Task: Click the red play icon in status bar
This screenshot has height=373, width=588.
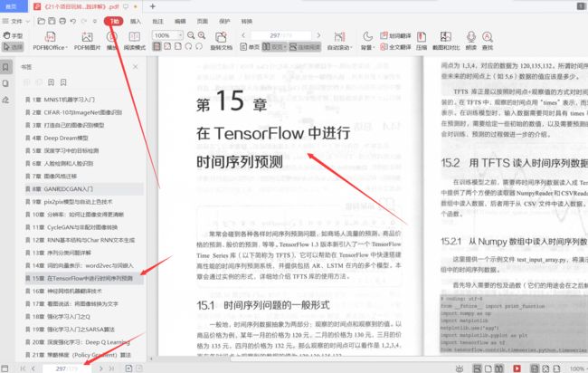Action: (517, 368)
